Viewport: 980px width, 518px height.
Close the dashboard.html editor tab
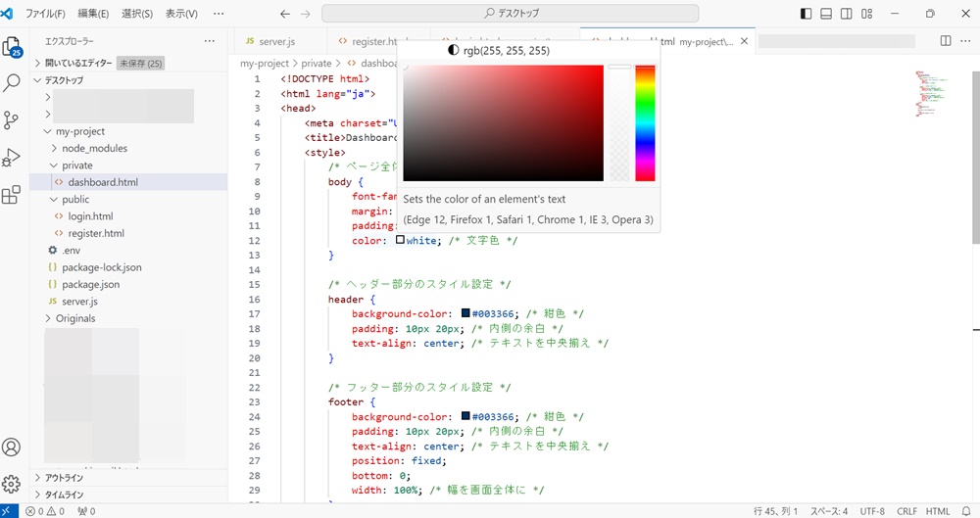pyautogui.click(x=744, y=41)
